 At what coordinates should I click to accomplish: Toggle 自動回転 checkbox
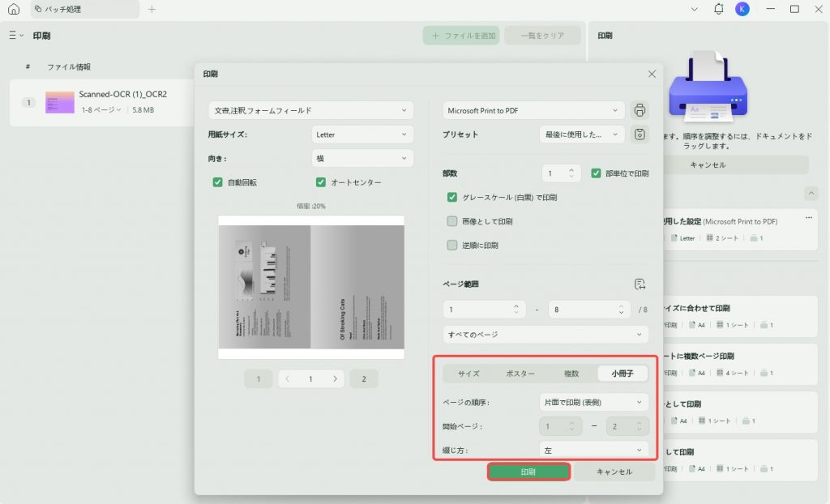point(217,182)
